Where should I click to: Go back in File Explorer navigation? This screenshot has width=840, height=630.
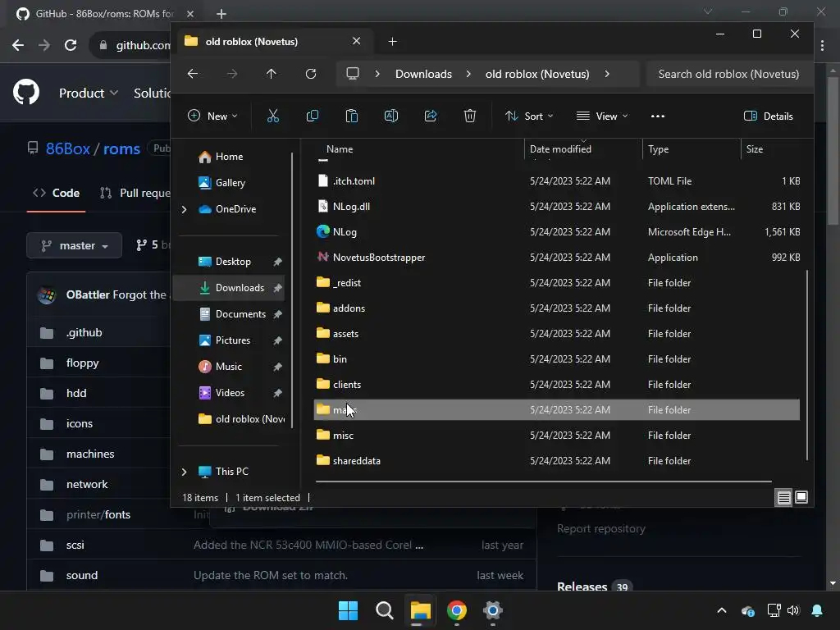coord(193,74)
